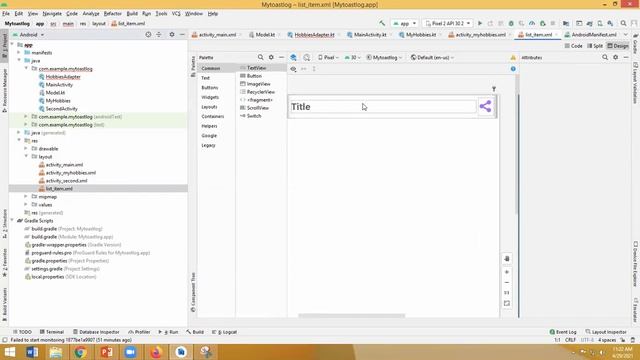Click the design surface horizontal scrollbar
Image resolution: width=640 pixels, height=360 pixels.
(351, 316)
